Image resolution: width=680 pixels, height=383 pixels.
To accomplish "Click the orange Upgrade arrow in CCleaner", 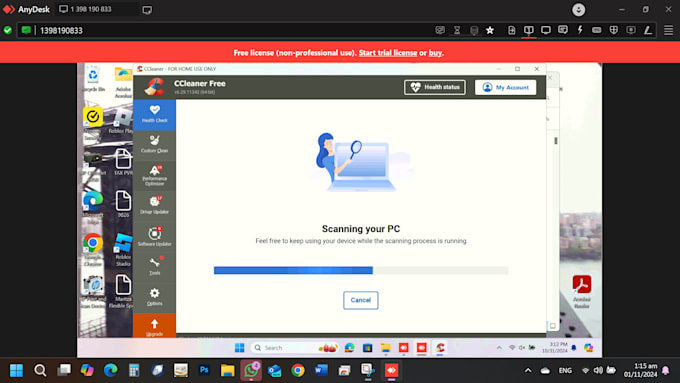I will [x=154, y=326].
